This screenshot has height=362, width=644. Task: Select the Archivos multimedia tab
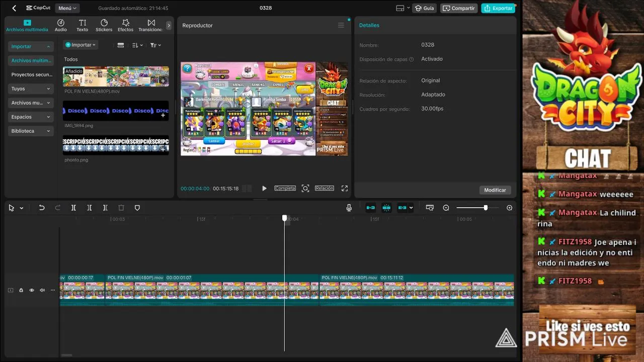click(27, 26)
